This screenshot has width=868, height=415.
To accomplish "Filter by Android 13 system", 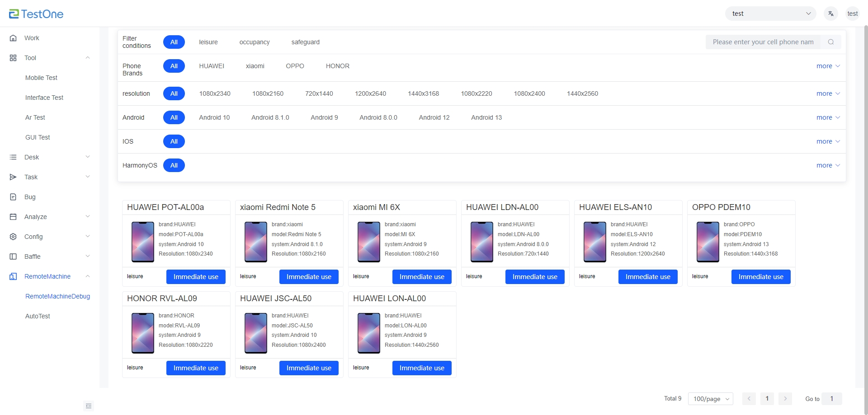I will click(x=486, y=117).
